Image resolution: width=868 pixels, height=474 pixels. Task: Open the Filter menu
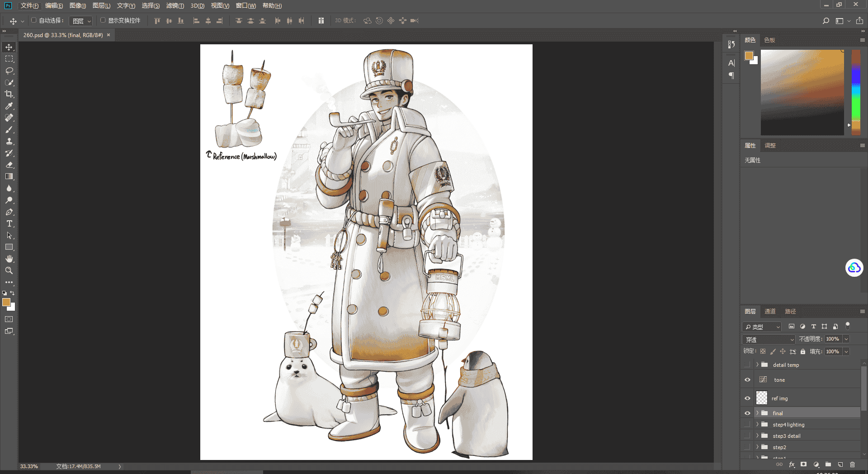(175, 5)
